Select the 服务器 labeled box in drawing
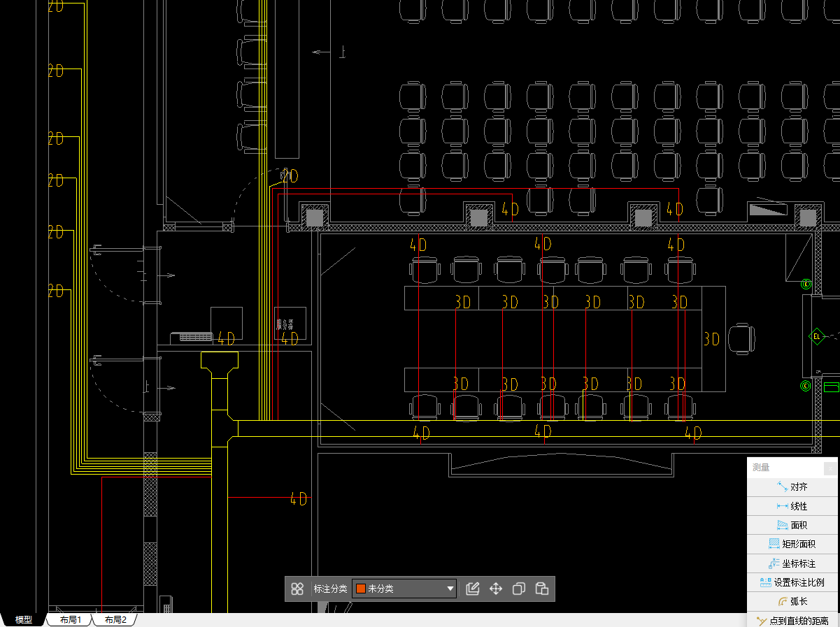The height and width of the screenshot is (627, 840). tap(290, 324)
